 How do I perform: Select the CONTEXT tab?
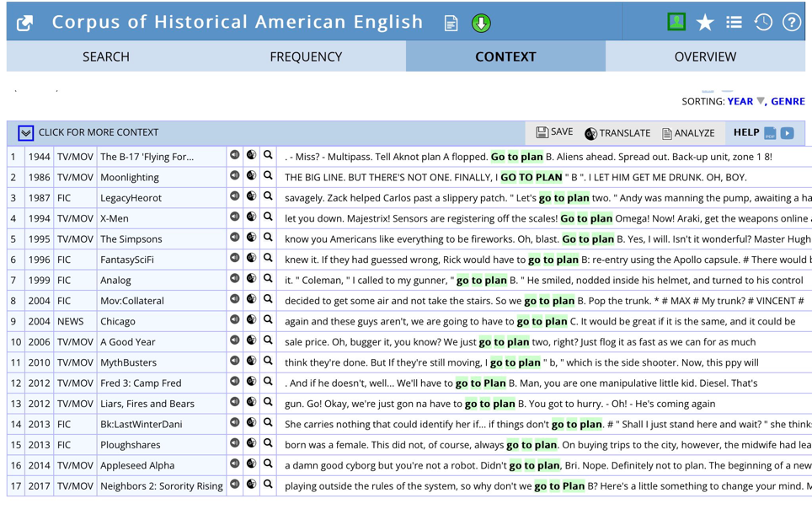pos(506,56)
